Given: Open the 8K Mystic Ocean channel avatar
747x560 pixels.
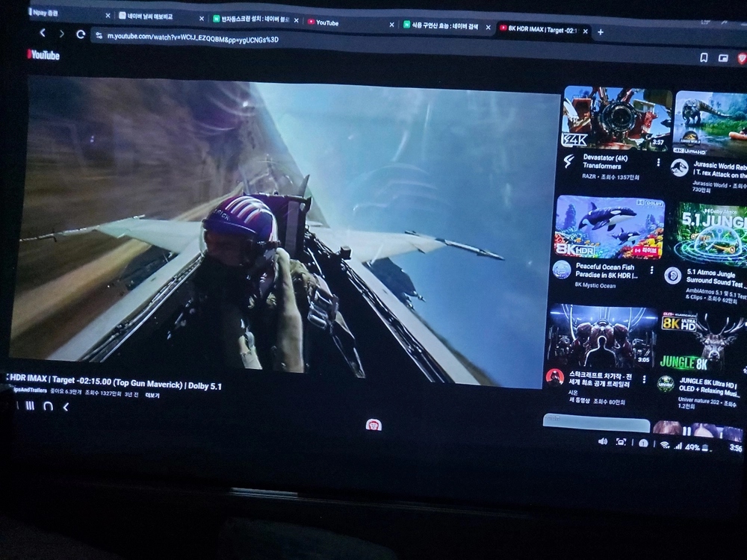Looking at the screenshot, I should click(x=562, y=270).
